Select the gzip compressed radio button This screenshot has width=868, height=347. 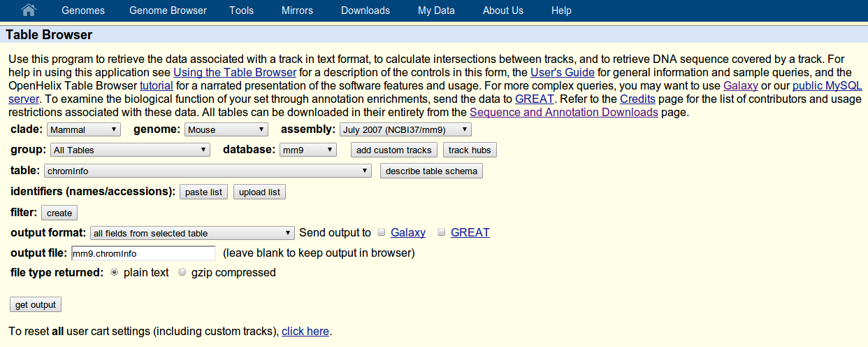pyautogui.click(x=182, y=272)
